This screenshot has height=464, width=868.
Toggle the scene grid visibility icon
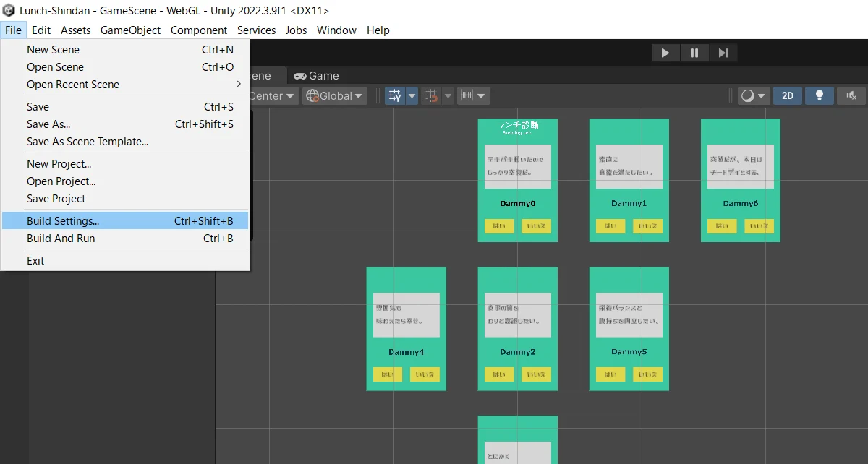tap(395, 96)
